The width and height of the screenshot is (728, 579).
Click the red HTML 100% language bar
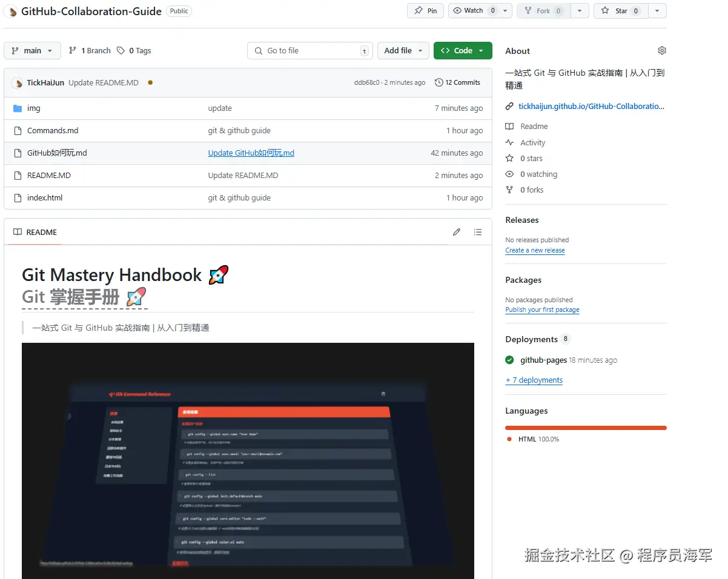click(585, 427)
